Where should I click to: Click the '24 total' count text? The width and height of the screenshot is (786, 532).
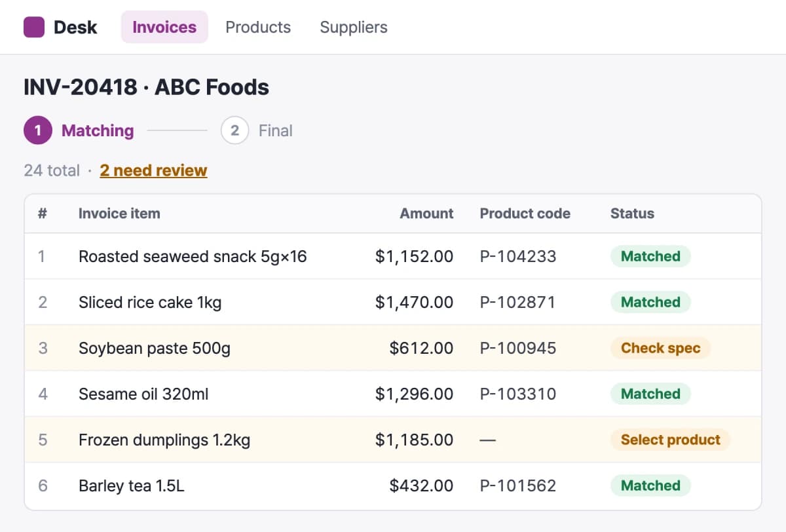(x=52, y=170)
